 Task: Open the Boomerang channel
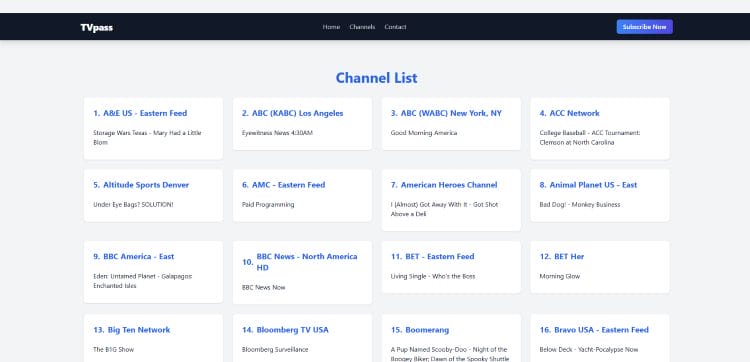[x=427, y=330]
